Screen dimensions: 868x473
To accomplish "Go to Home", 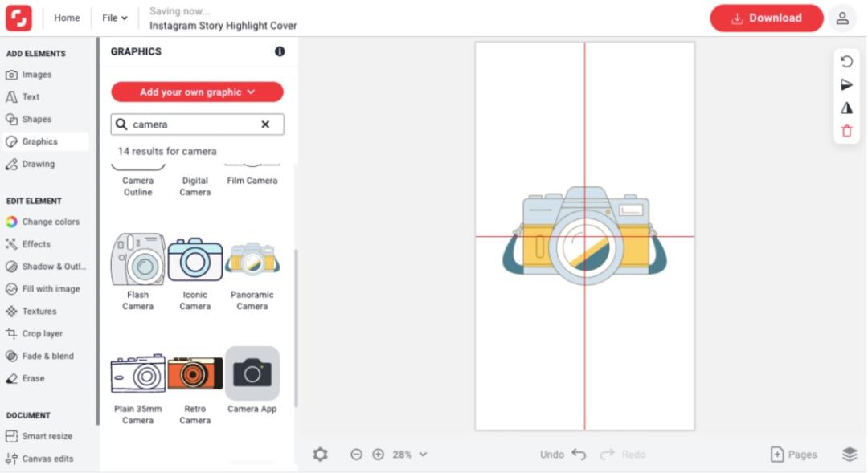I will [x=67, y=18].
